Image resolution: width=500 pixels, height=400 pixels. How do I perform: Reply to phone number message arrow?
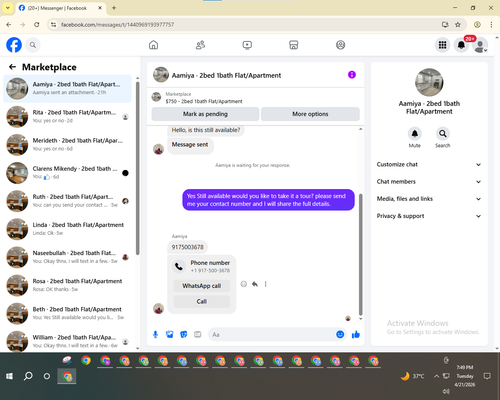point(255,284)
